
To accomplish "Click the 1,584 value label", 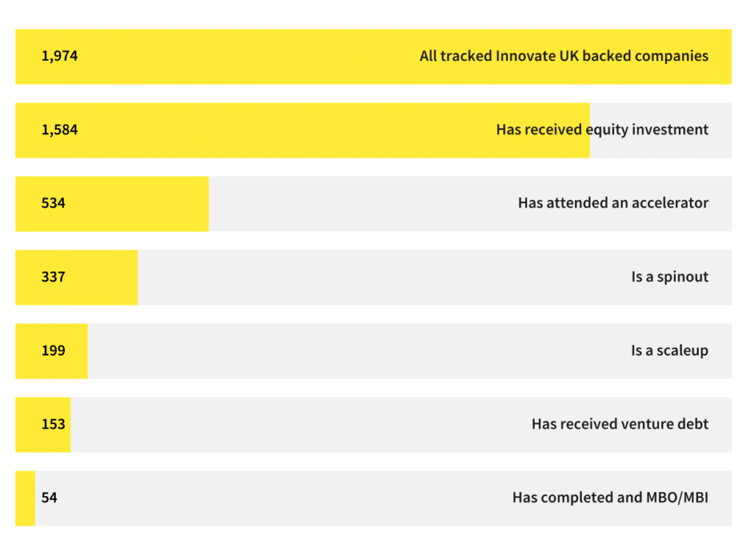I will (60, 130).
